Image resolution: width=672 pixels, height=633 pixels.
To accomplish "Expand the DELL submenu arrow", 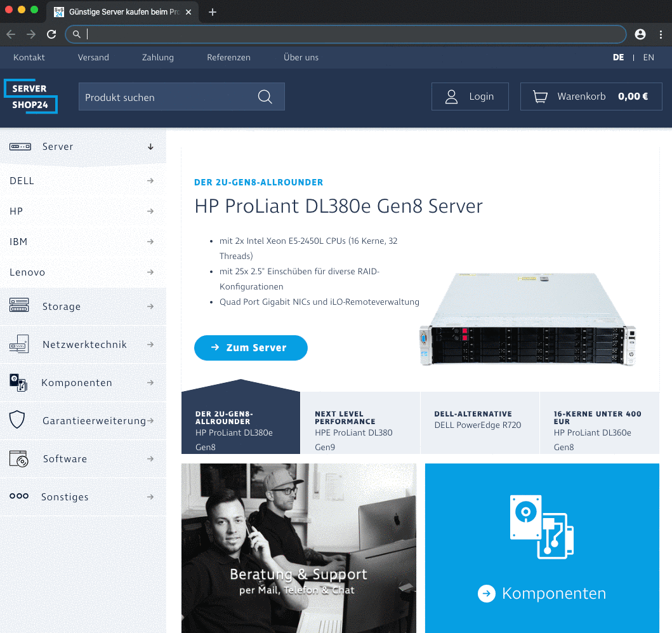I will 150,181.
